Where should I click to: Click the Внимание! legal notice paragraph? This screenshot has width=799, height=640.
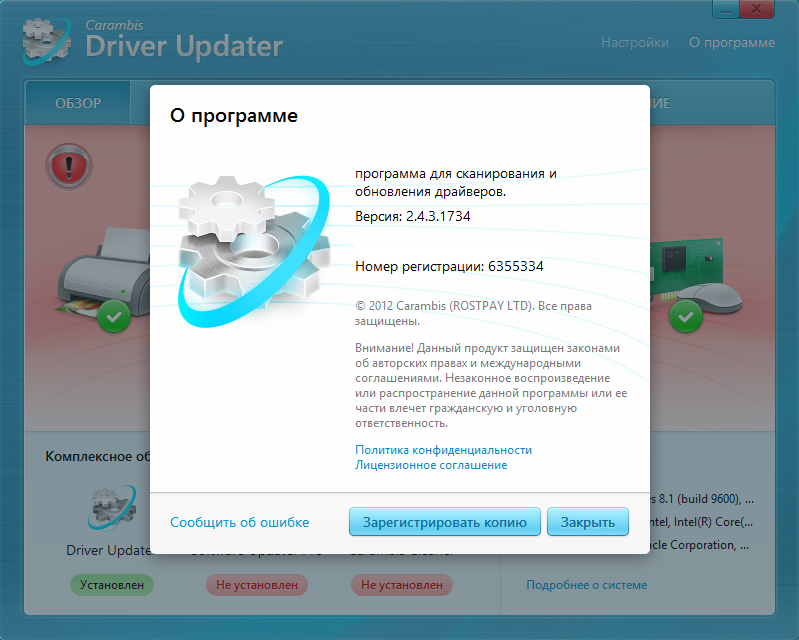(491, 385)
